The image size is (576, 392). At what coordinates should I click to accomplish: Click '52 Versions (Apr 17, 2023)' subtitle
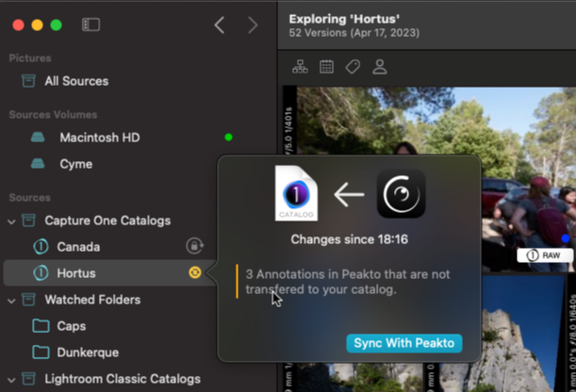(x=354, y=33)
